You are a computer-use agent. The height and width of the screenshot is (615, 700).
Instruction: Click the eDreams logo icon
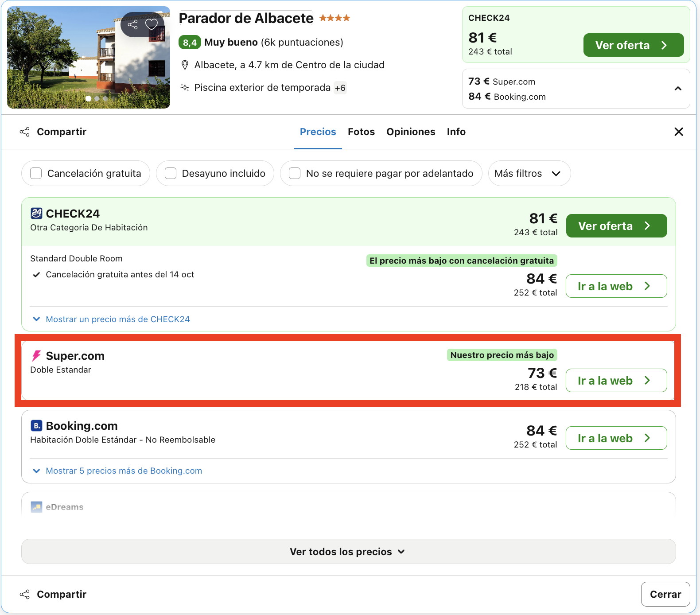tap(36, 507)
